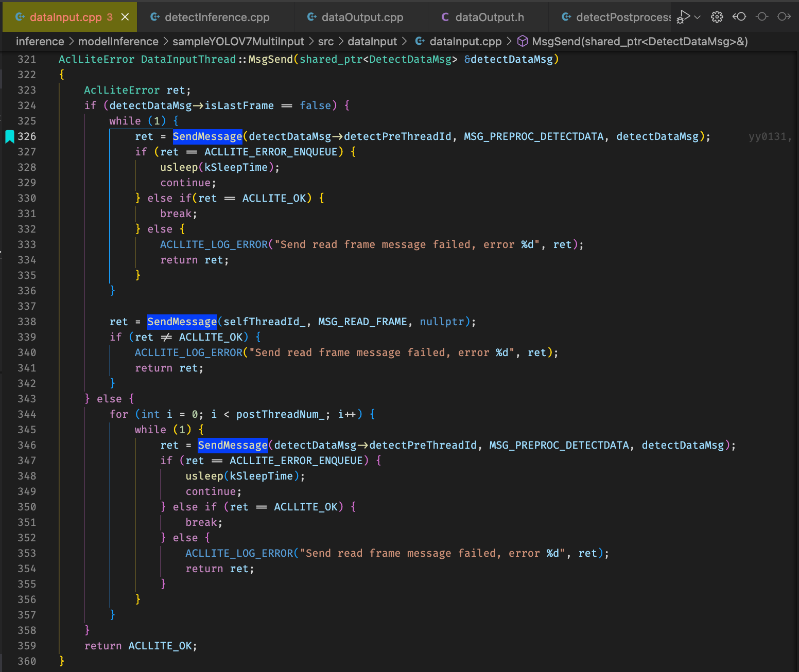Click the C++ file icon on the detectInference.cpp tab
799x672 pixels.
tap(154, 17)
